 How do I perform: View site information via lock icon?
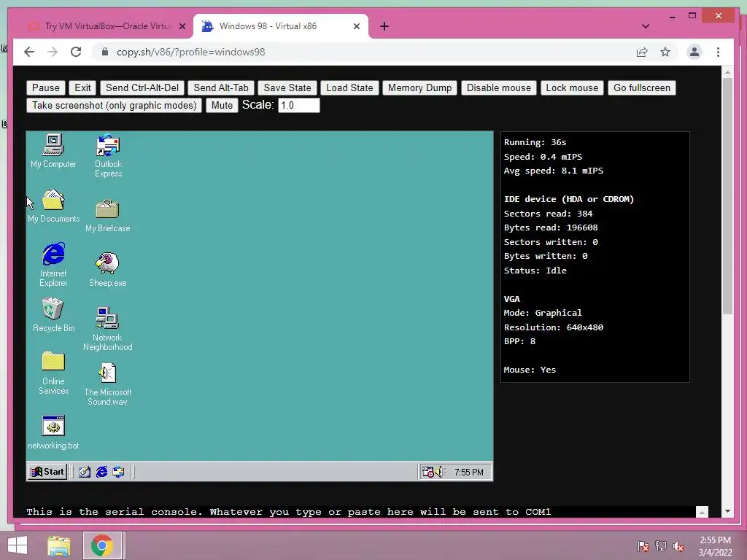(105, 52)
